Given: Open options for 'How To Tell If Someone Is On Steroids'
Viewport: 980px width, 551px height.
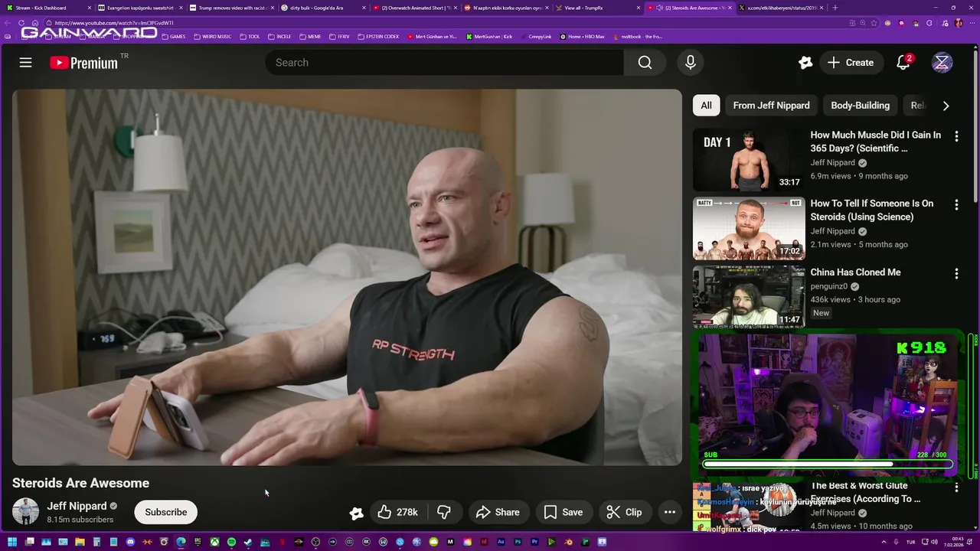Looking at the screenshot, I should (956, 205).
